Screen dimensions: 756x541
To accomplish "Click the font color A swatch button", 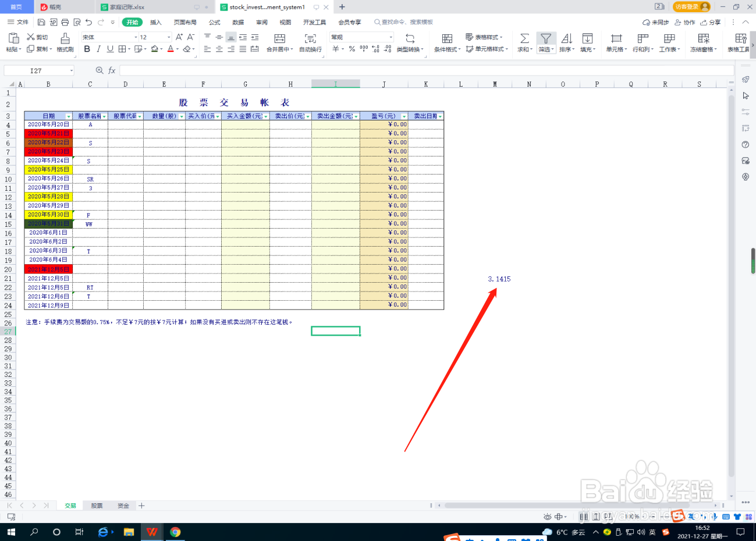I will pyautogui.click(x=171, y=49).
